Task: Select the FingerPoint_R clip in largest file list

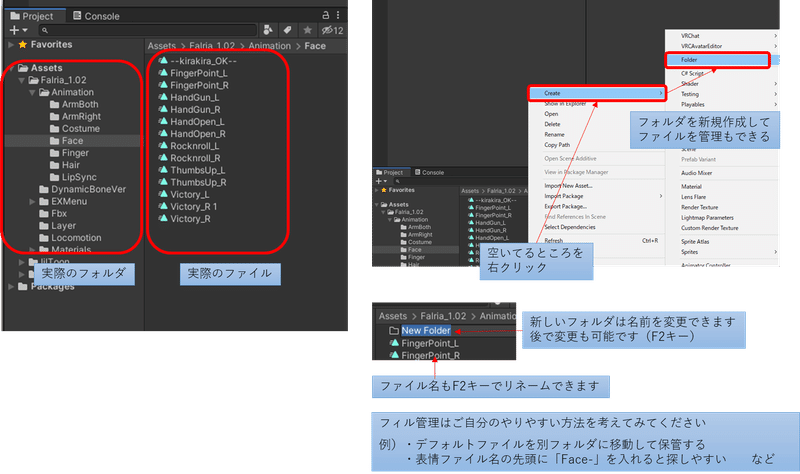Action: click(x=193, y=85)
